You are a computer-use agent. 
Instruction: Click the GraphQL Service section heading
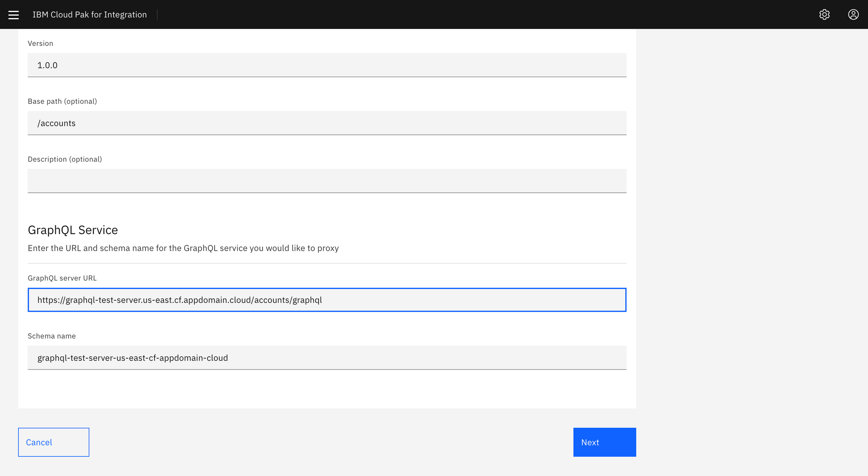(x=73, y=230)
